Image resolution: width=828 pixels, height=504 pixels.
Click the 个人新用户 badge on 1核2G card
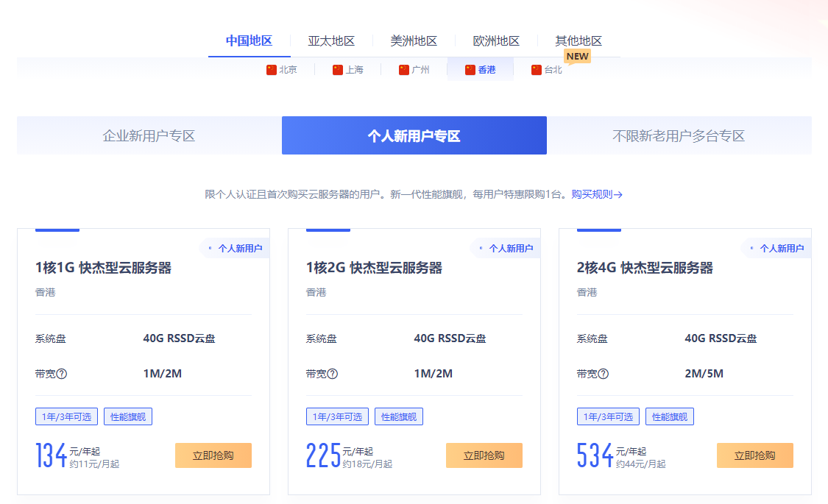506,248
